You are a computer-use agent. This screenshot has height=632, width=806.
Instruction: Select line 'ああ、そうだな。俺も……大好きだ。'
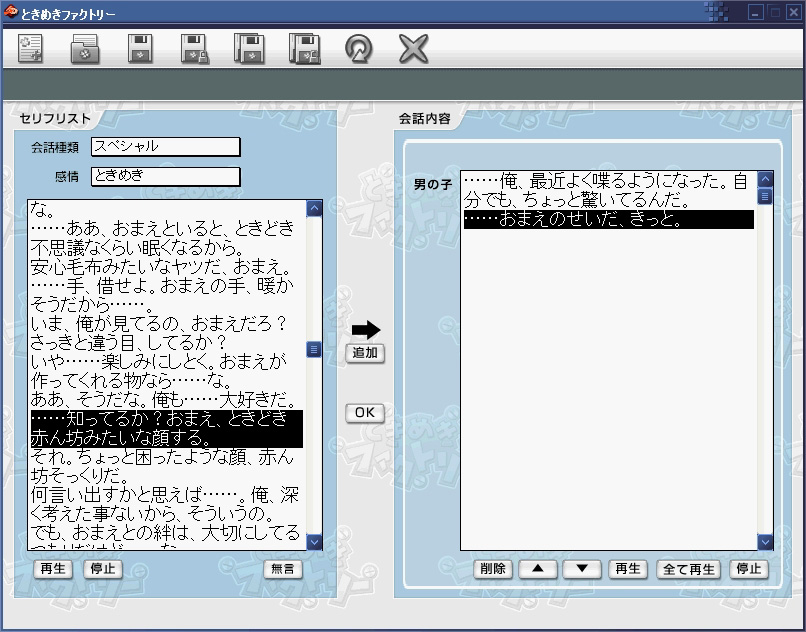[167, 400]
